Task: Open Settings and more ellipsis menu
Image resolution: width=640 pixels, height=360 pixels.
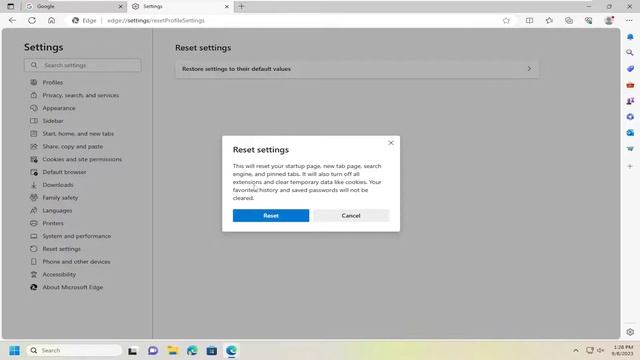Action: [629, 20]
